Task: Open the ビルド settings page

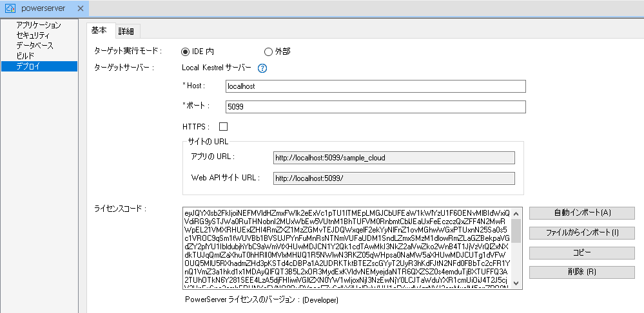Action: pos(25,56)
